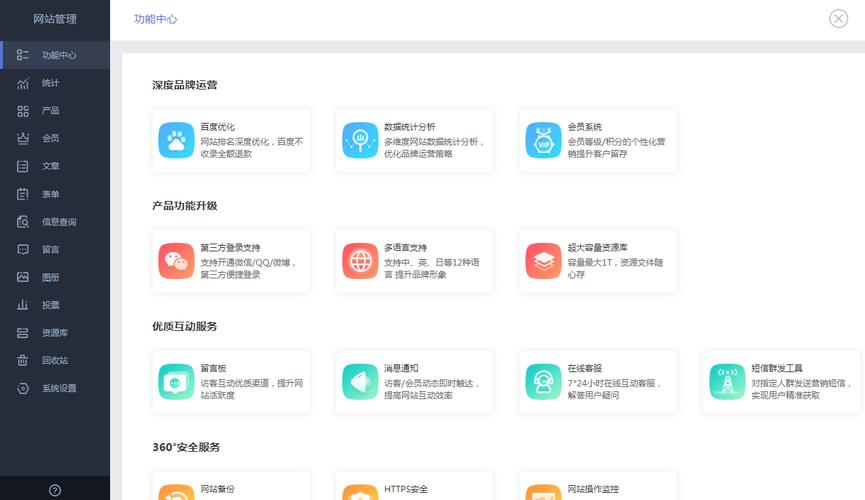The width and height of the screenshot is (865, 500).
Task: Click the 资源库 storage icon in sidebar
Action: coord(23,333)
